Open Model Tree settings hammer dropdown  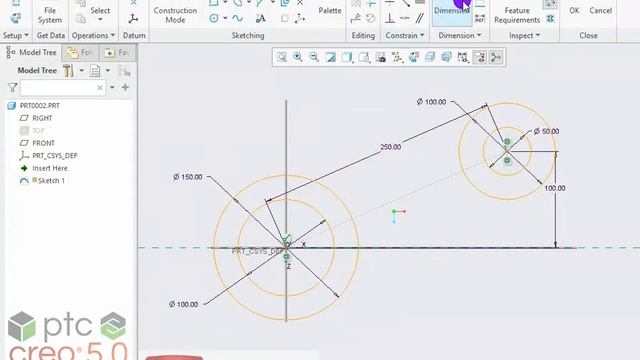point(82,71)
